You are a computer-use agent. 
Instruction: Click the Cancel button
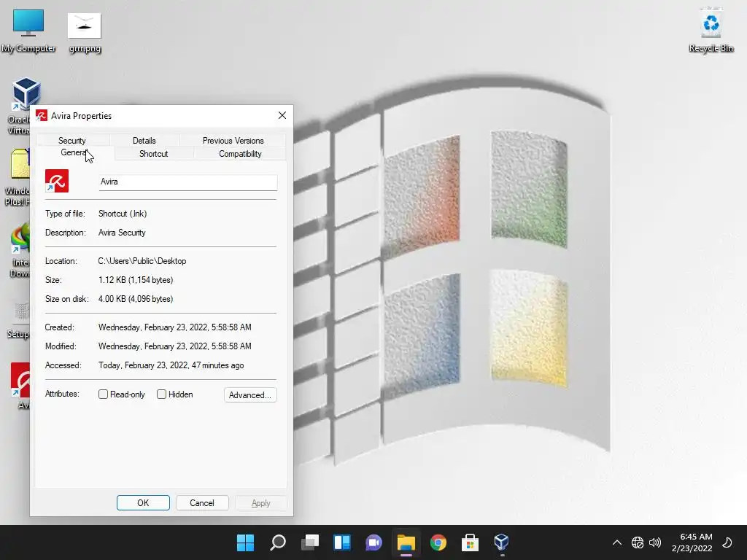202,503
